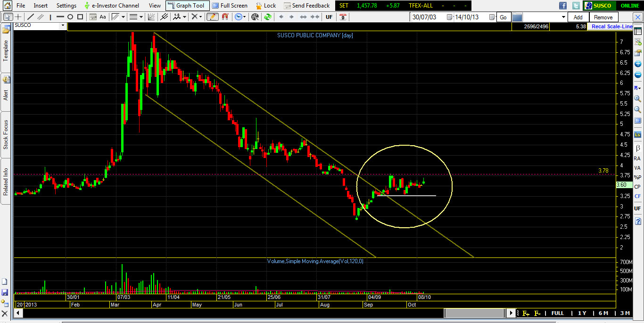Image resolution: width=644 pixels, height=323 pixels.
Task: Select the Fibonacci fan lines tool
Action: pyautogui.click(x=151, y=17)
